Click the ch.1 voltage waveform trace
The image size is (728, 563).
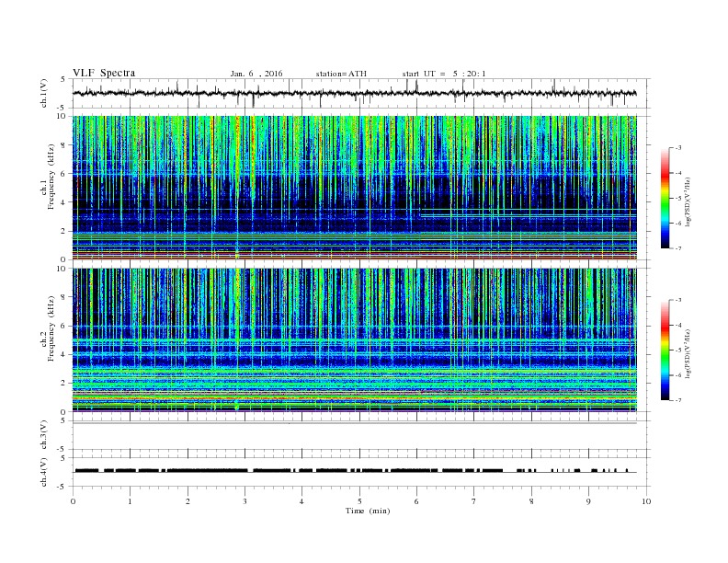click(x=354, y=93)
